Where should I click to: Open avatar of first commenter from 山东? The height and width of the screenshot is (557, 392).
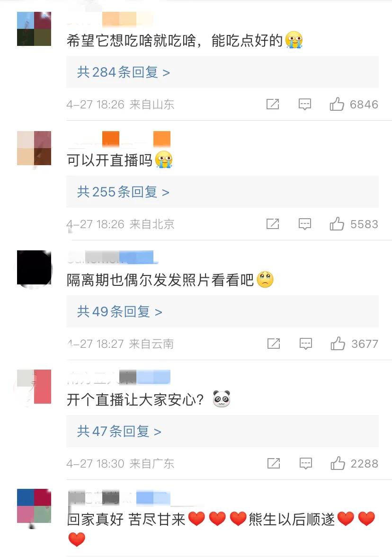[x=34, y=29]
